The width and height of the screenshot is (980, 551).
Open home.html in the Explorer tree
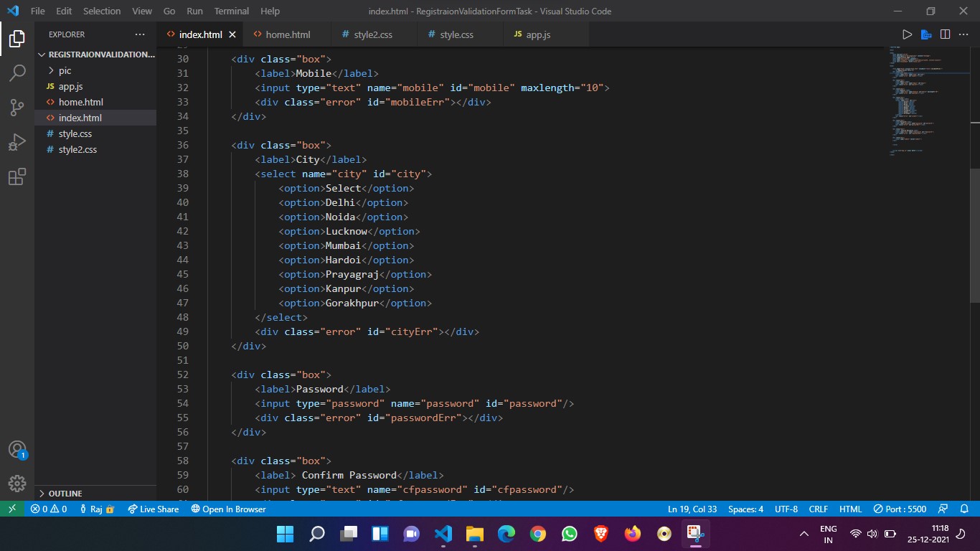point(95,102)
